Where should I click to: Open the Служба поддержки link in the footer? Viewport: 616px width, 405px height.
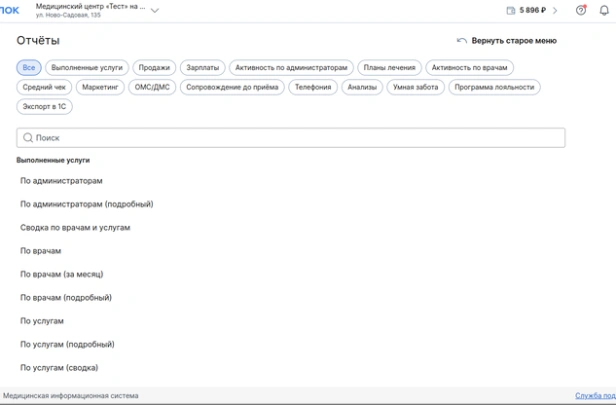coord(595,396)
